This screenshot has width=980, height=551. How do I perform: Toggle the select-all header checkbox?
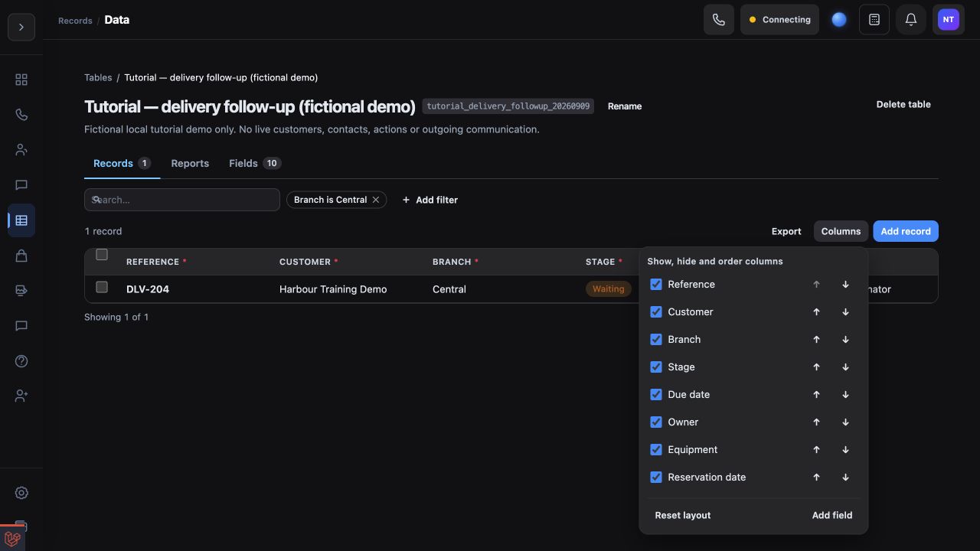[102, 255]
